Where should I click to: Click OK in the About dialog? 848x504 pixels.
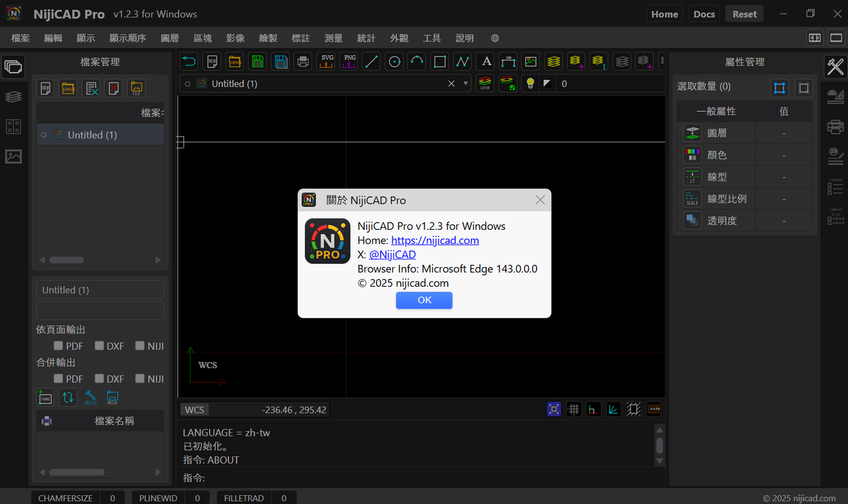424,300
